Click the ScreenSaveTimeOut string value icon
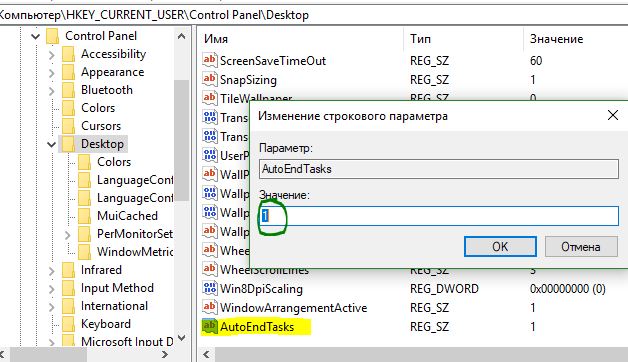The width and height of the screenshot is (628, 362). coord(209,60)
